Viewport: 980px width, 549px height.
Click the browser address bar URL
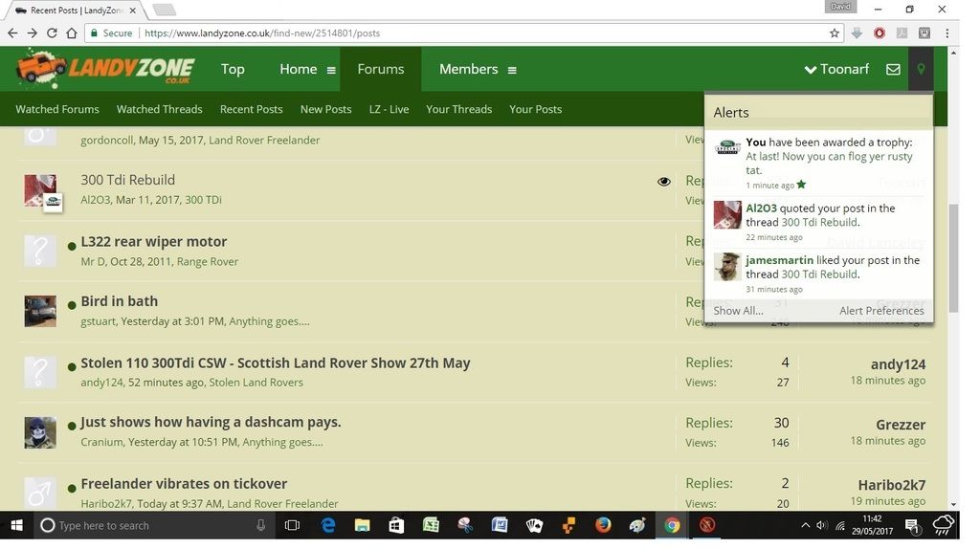pos(262,33)
